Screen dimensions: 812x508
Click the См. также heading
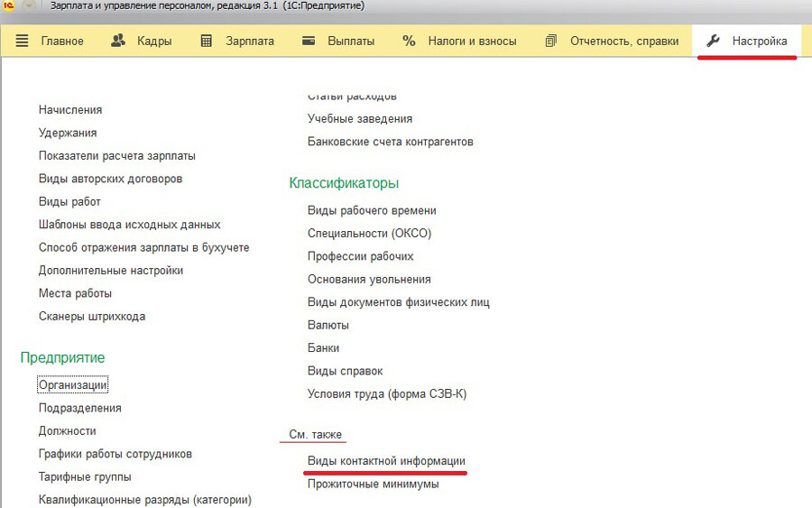tap(316, 434)
